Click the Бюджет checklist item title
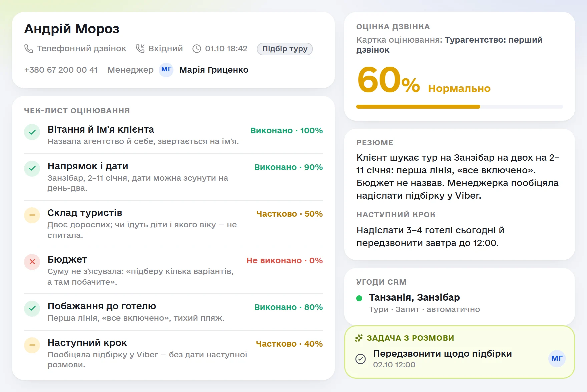 [x=67, y=259]
